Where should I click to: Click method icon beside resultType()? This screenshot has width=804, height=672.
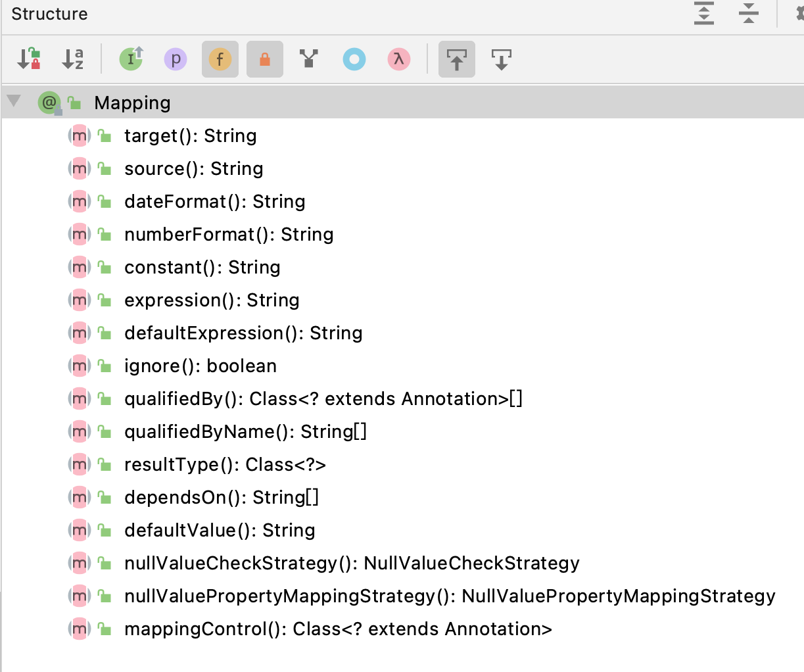[x=80, y=465]
